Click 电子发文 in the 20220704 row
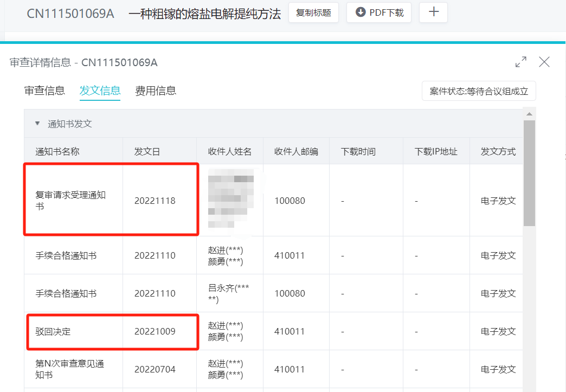The image size is (566, 392). pos(498,369)
